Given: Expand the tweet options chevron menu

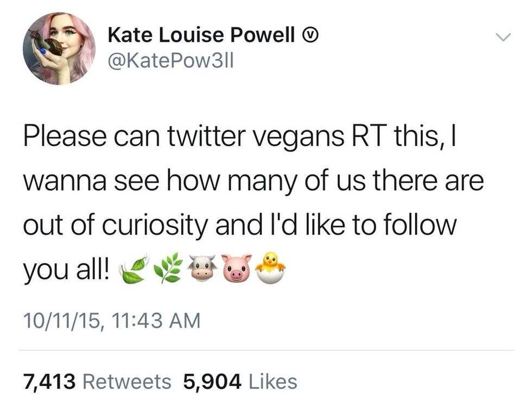Looking at the screenshot, I should [504, 37].
